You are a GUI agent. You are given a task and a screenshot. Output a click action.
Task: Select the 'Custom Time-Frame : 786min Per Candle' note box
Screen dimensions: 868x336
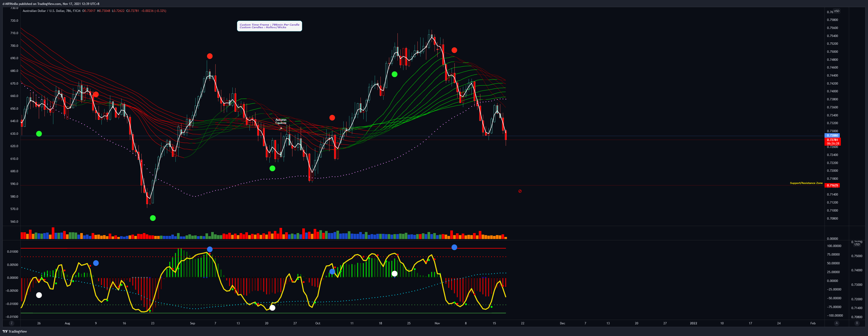coord(270,26)
